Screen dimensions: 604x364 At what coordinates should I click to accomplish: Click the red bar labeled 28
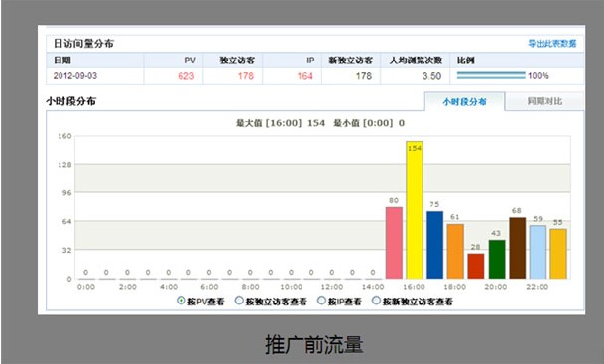click(476, 266)
